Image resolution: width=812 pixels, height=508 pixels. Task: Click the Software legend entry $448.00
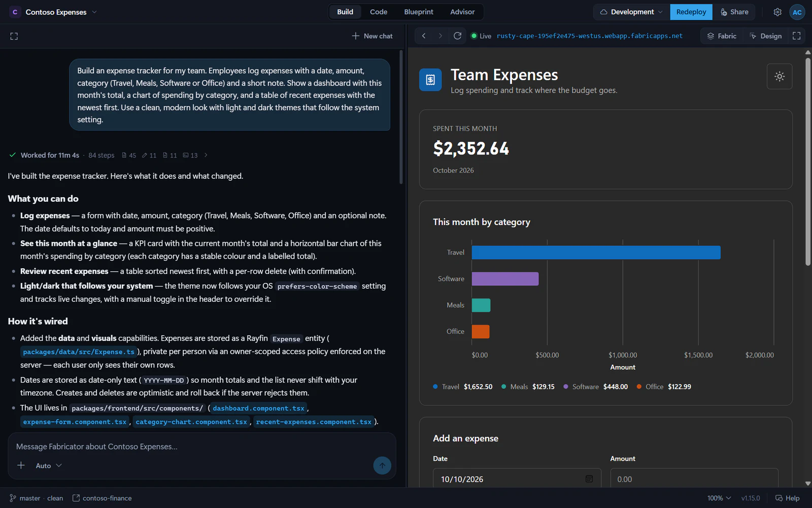point(595,387)
